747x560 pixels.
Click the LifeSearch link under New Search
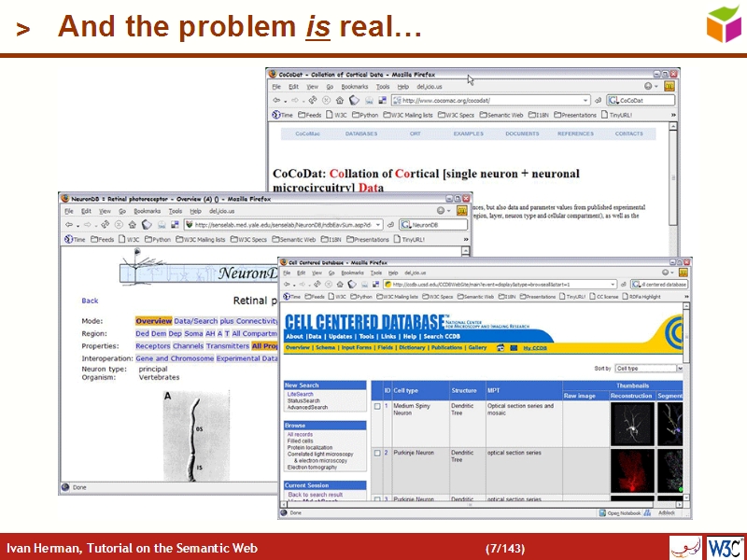[x=301, y=395]
